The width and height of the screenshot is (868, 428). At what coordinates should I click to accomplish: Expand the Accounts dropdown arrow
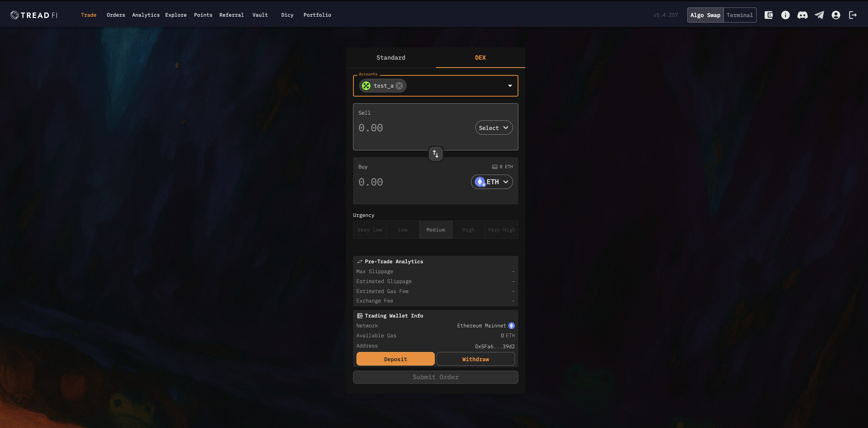[510, 86]
